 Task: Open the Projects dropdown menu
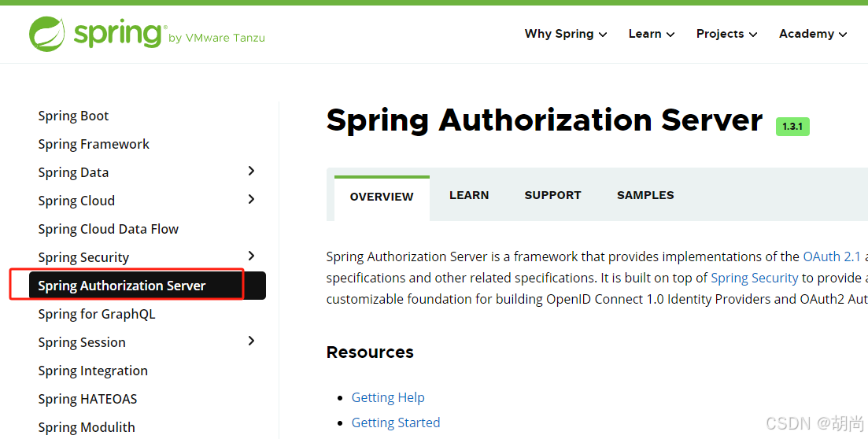(726, 34)
